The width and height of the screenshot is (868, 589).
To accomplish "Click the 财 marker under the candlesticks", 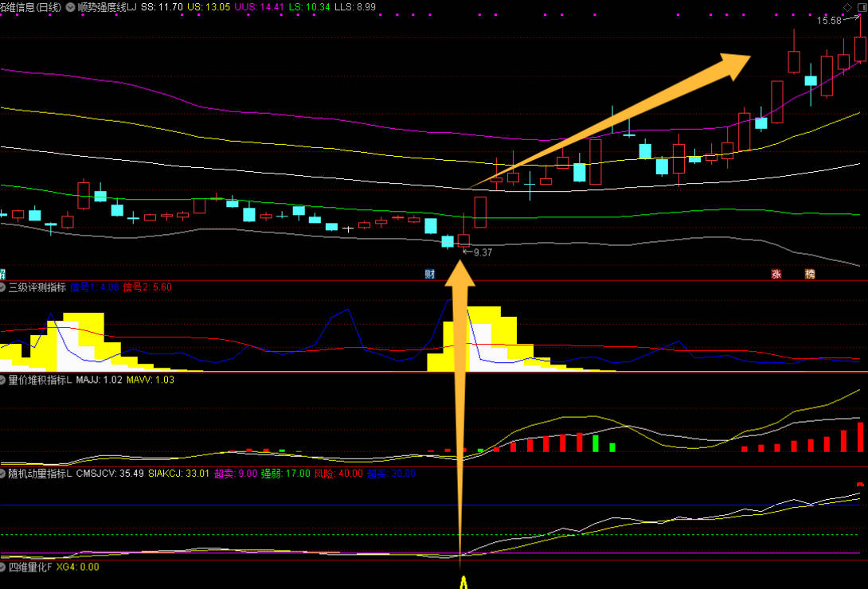I will (x=429, y=274).
